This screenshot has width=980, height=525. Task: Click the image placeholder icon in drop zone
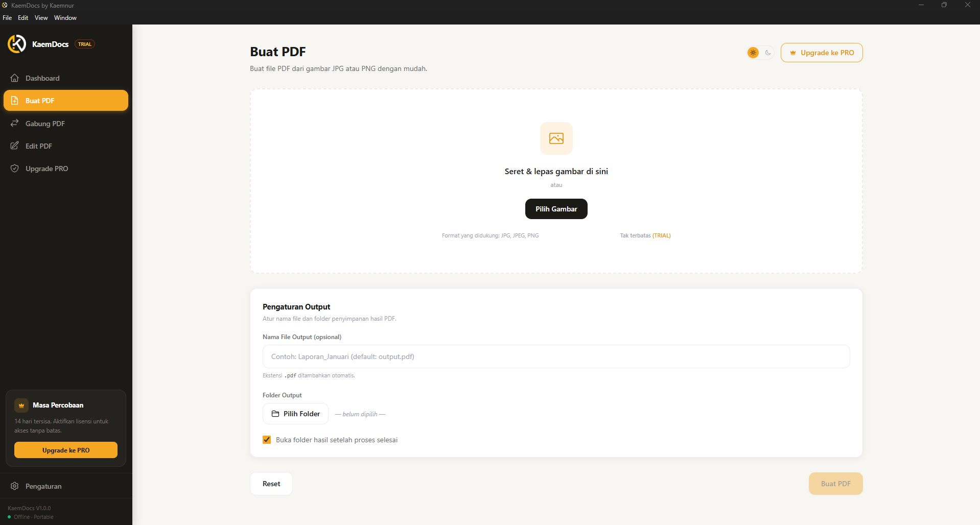[x=556, y=138]
